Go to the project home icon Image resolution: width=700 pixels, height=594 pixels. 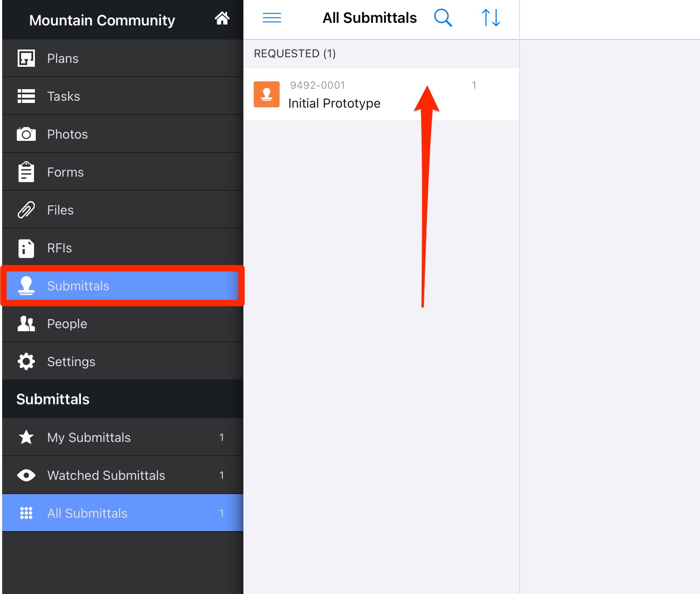[x=222, y=19]
